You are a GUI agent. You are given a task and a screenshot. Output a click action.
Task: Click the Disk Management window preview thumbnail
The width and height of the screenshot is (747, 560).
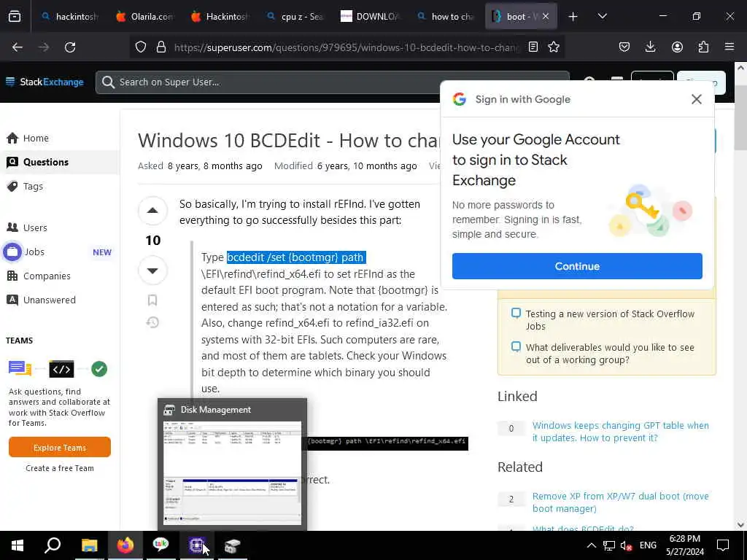(232, 472)
